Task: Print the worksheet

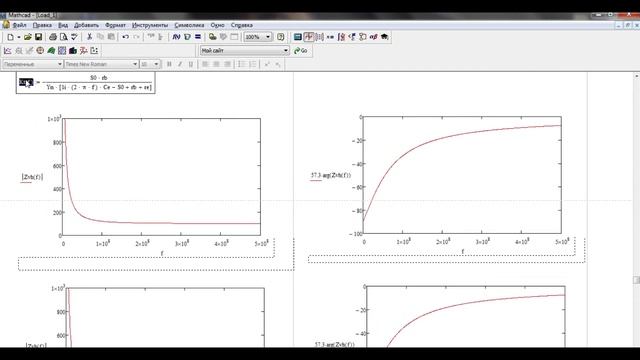Action: (x=53, y=37)
